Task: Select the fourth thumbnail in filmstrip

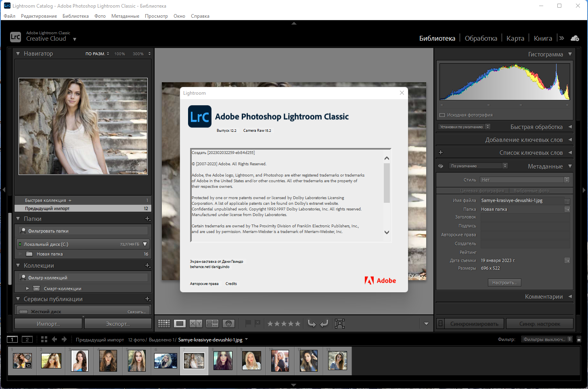Action: point(108,360)
